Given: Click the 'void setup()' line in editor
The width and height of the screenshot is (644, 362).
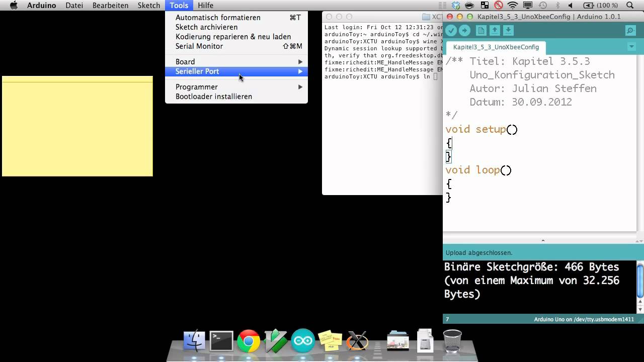Looking at the screenshot, I should 481,129.
